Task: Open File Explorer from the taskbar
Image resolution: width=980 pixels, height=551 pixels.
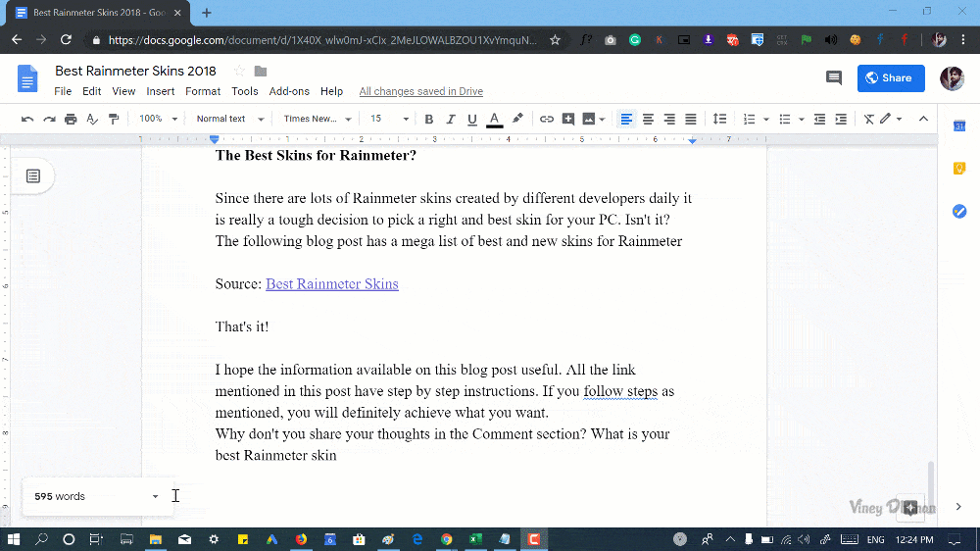Action: tap(155, 539)
